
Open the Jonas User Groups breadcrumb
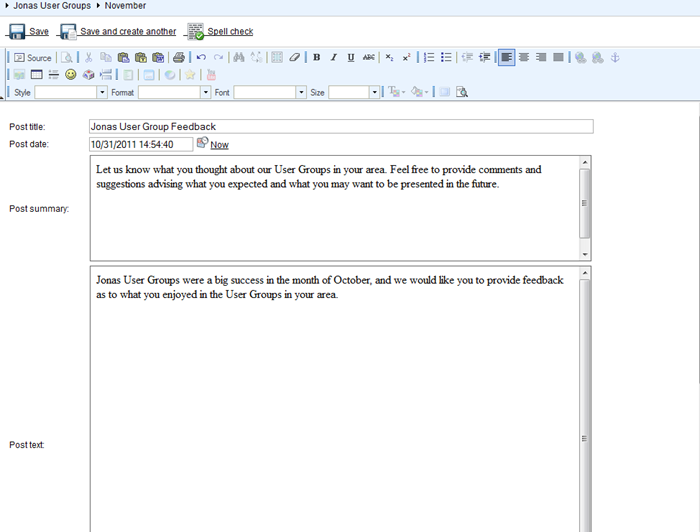click(52, 6)
